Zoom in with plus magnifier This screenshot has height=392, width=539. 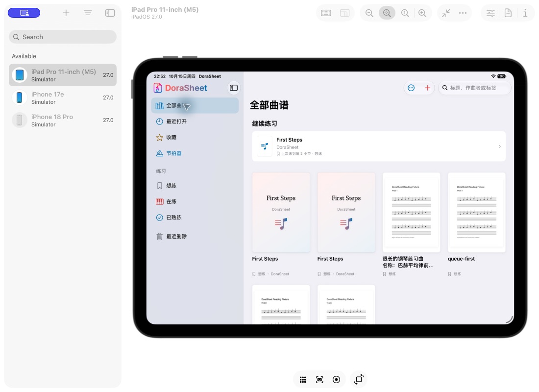pos(422,13)
